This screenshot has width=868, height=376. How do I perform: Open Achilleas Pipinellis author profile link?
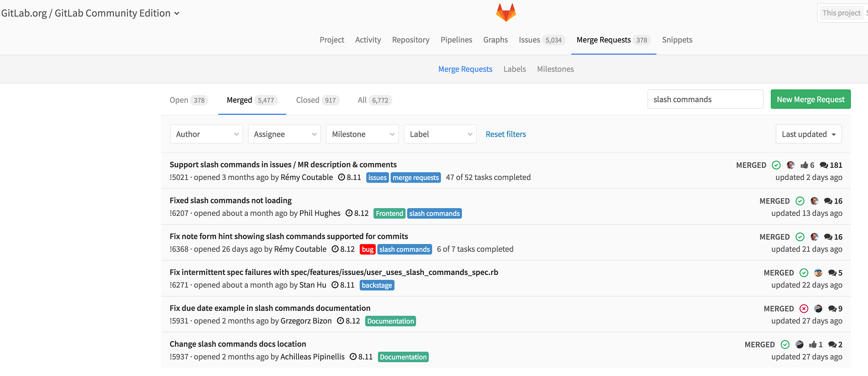[x=312, y=357]
